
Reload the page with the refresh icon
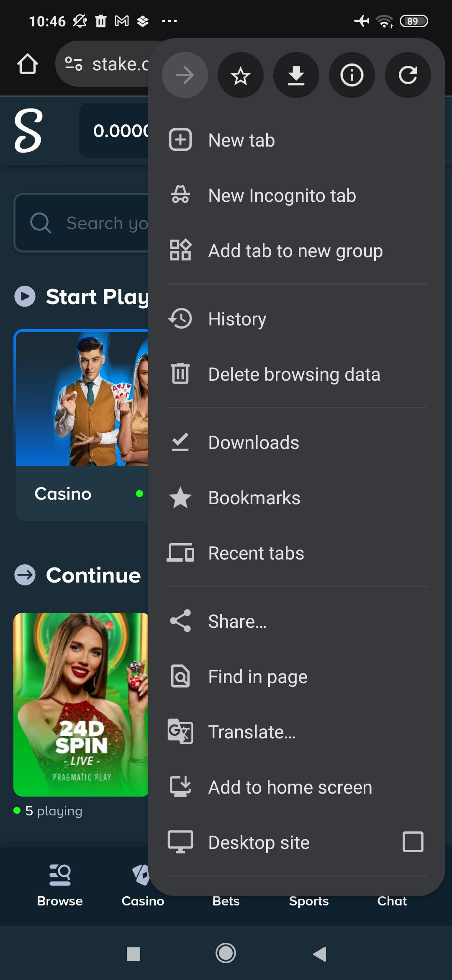click(408, 75)
